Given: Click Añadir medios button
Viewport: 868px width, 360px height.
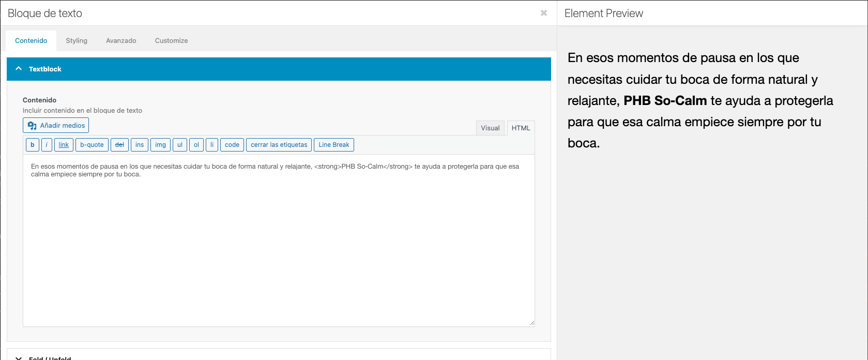Looking at the screenshot, I should (56, 125).
